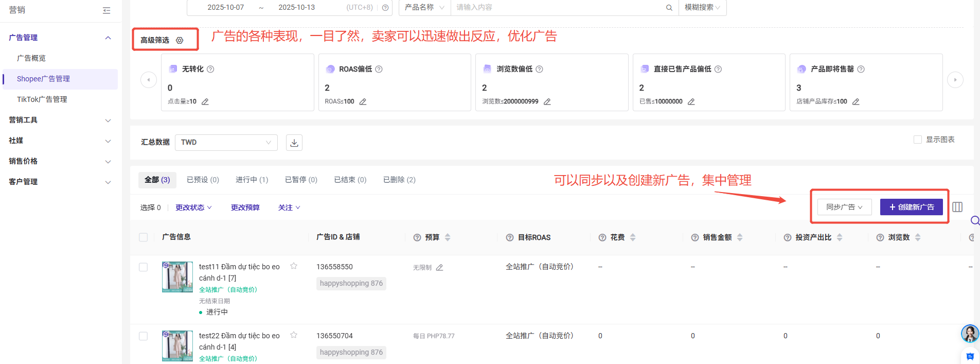Screen dimensions: 980x364
Task: Click the 更改预算 link
Action: click(x=245, y=207)
